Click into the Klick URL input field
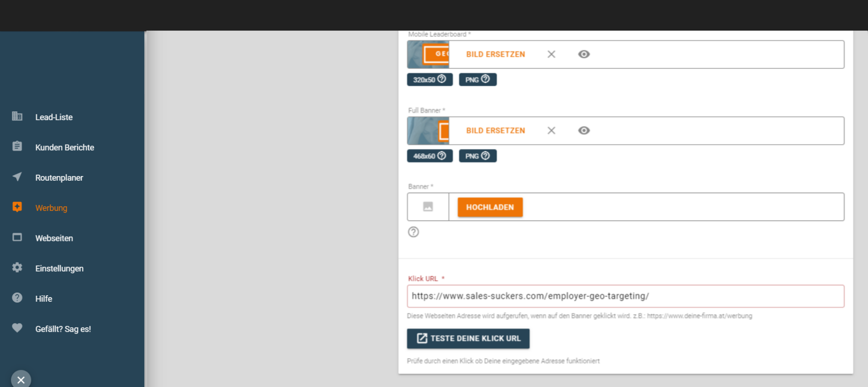 coord(626,296)
